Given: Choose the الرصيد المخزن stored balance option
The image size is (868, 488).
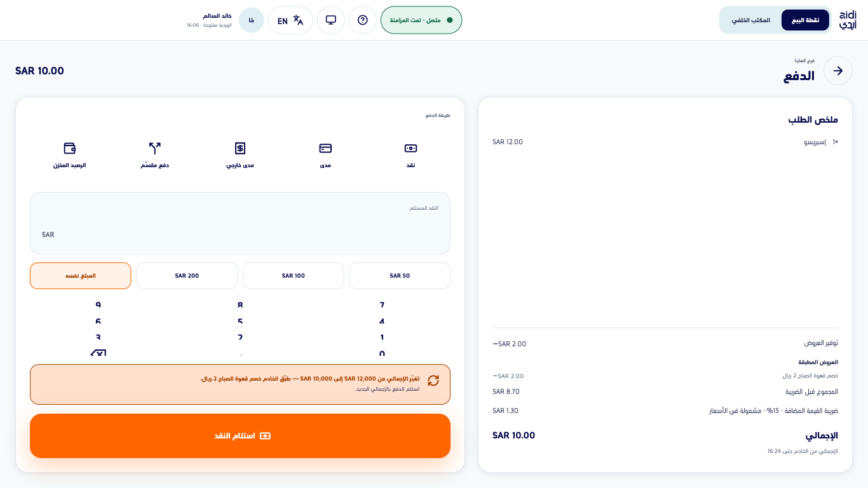Looking at the screenshot, I should [70, 155].
